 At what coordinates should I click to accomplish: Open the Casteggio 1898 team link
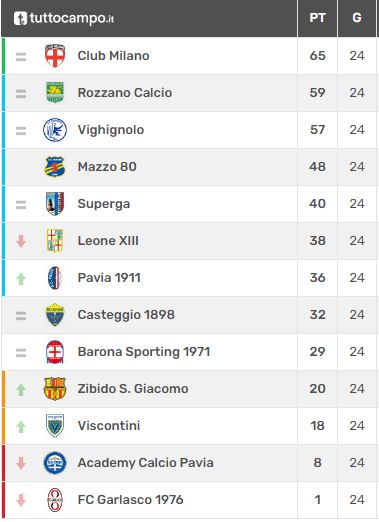pyautogui.click(x=126, y=315)
